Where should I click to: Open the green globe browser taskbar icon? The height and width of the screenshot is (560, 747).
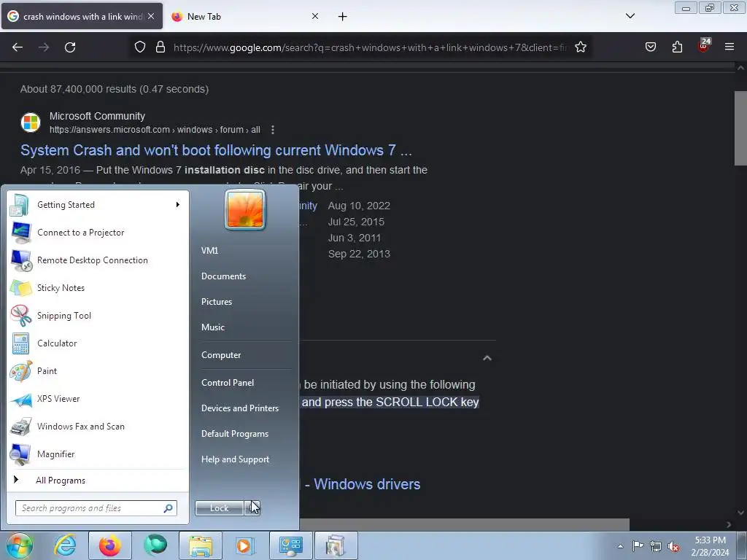pyautogui.click(x=155, y=545)
